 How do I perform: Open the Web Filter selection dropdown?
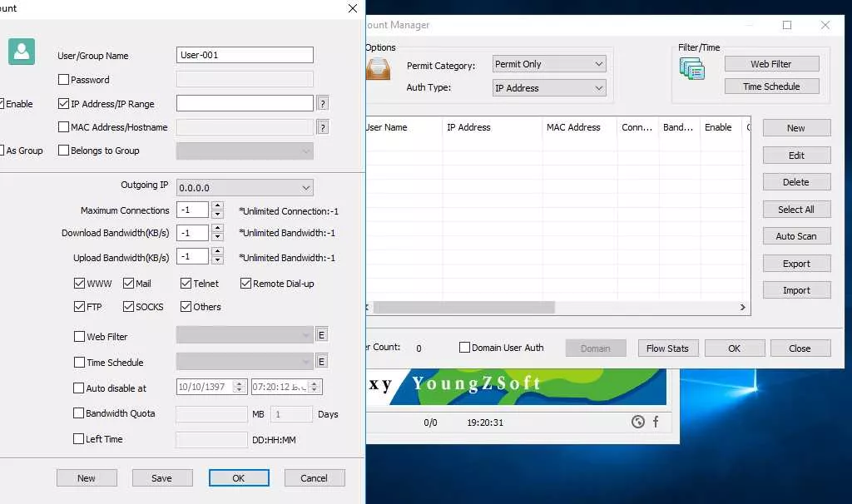tap(245, 335)
